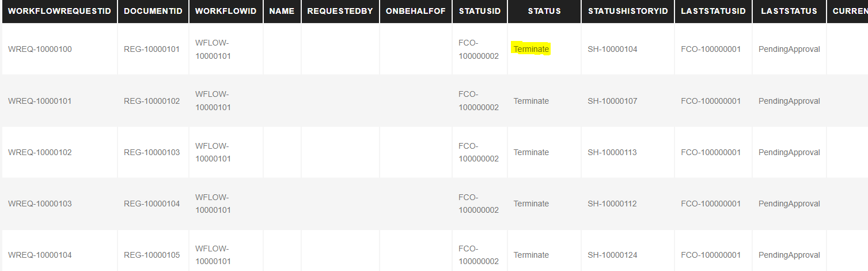
Task: Click the LASTSTATUS column header
Action: point(789,12)
